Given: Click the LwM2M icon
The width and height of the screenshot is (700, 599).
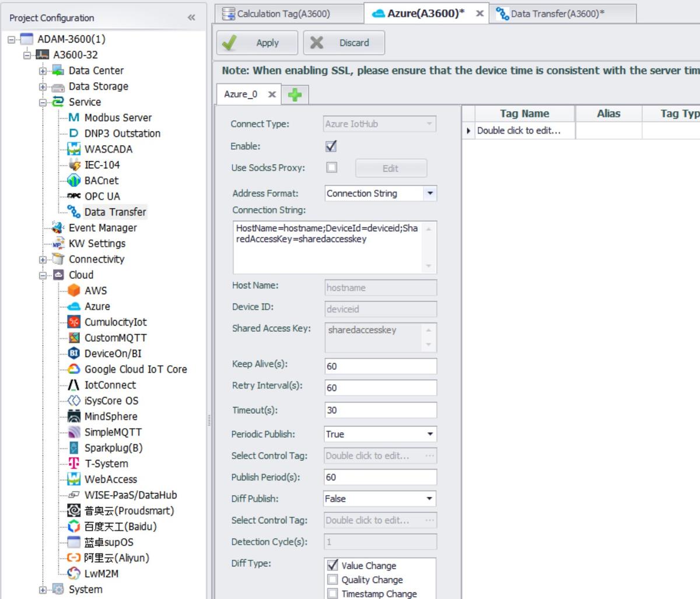Looking at the screenshot, I should [74, 574].
